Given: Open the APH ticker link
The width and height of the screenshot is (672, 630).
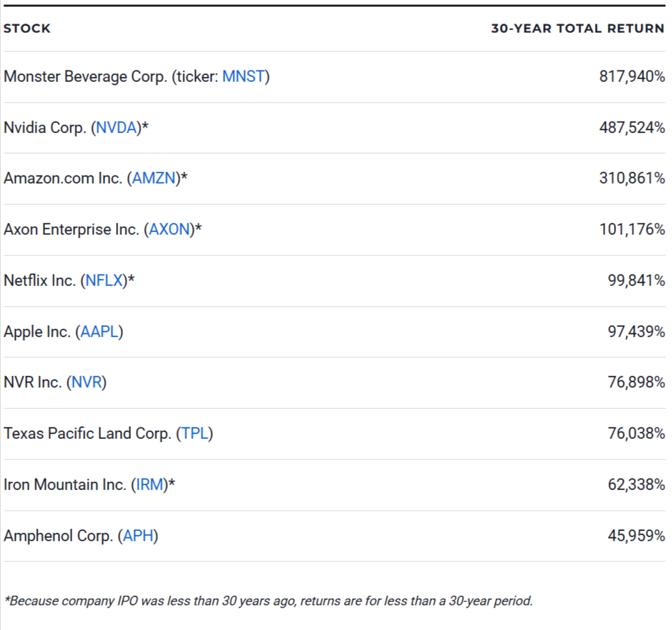Looking at the screenshot, I should (140, 536).
